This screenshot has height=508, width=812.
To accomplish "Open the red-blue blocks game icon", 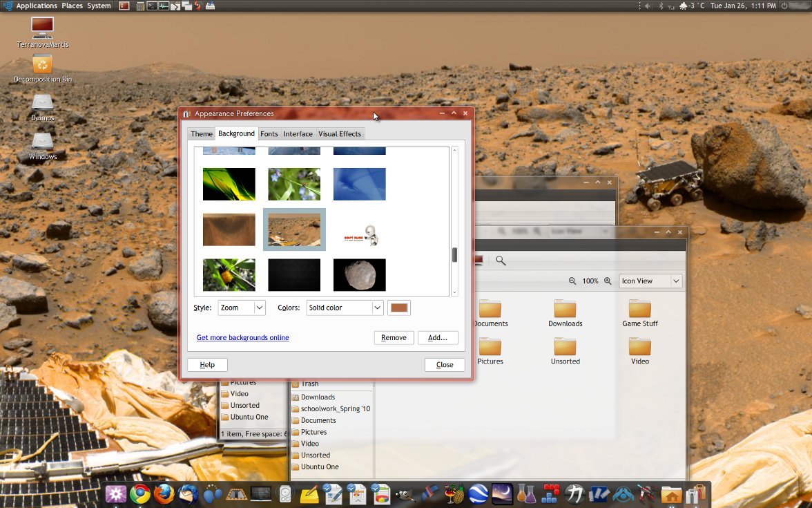I will pyautogui.click(x=550, y=494).
